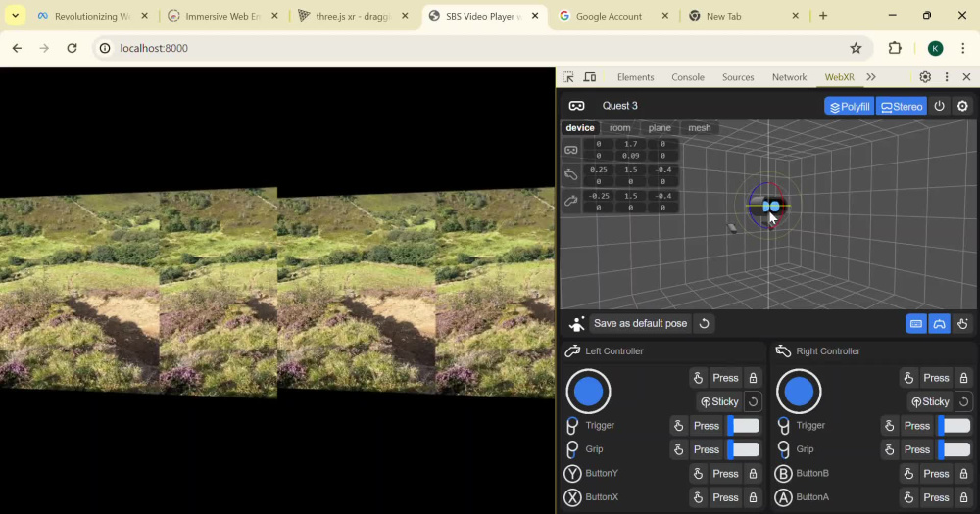Select the headset transform row icon
The width and height of the screenshot is (980, 514).
click(571, 150)
